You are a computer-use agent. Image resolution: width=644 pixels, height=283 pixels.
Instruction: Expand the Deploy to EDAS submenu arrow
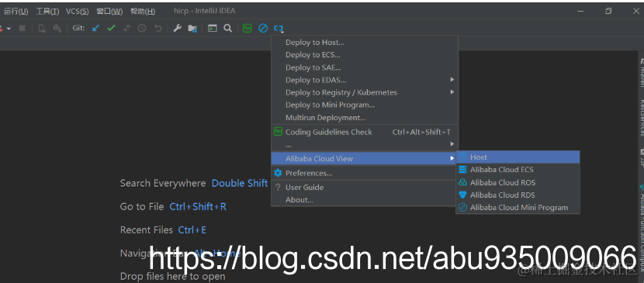point(452,80)
